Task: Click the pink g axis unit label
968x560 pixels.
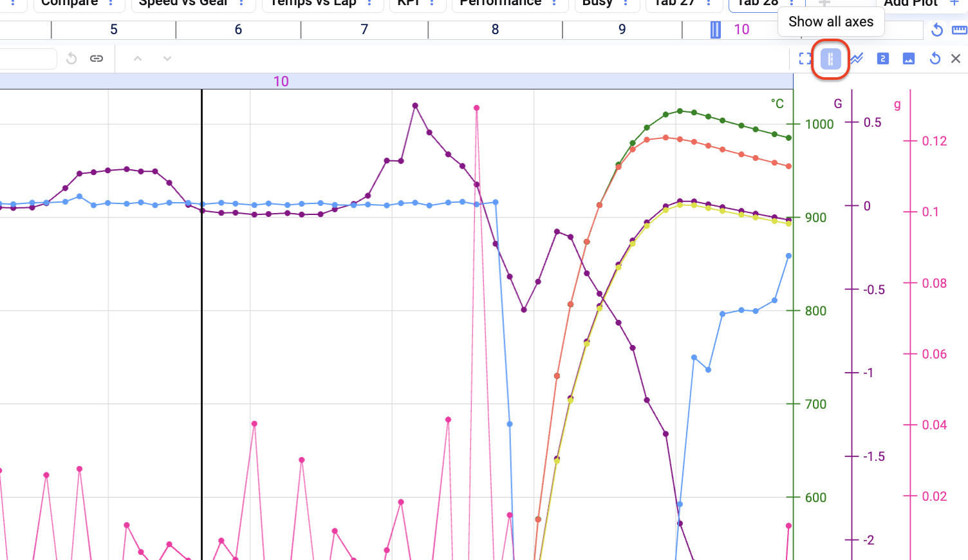Action: pyautogui.click(x=897, y=104)
